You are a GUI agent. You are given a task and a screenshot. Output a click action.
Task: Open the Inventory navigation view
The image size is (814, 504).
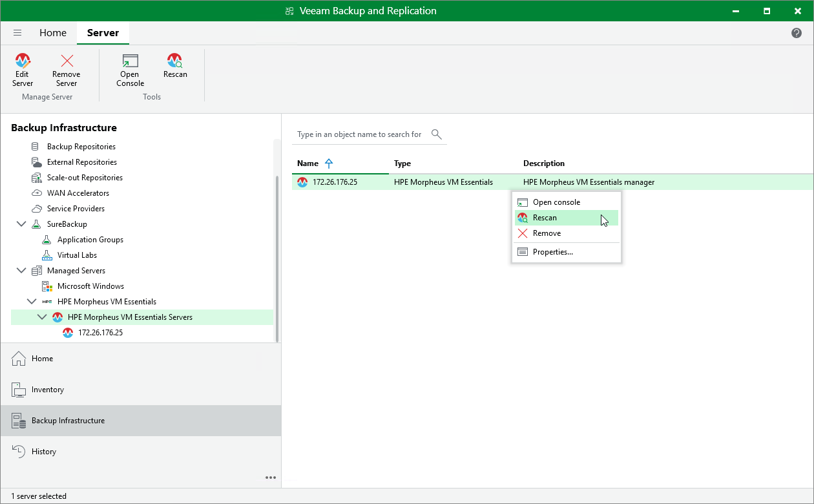pyautogui.click(x=141, y=390)
